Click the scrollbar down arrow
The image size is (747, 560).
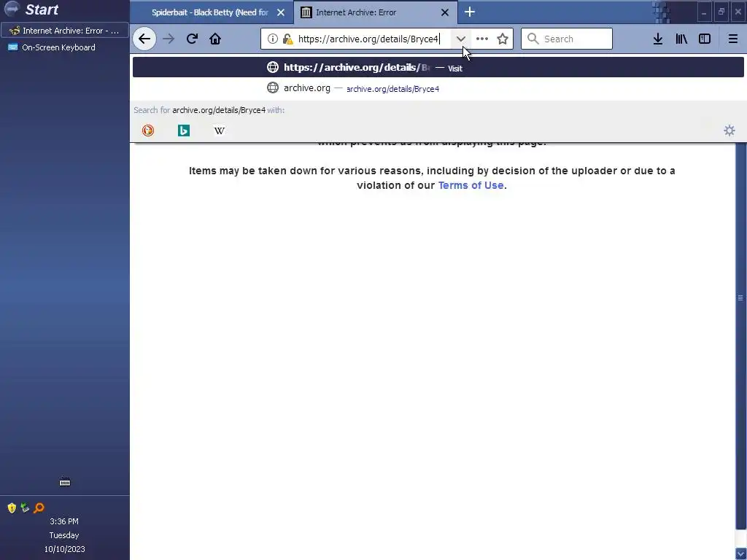[x=740, y=554]
